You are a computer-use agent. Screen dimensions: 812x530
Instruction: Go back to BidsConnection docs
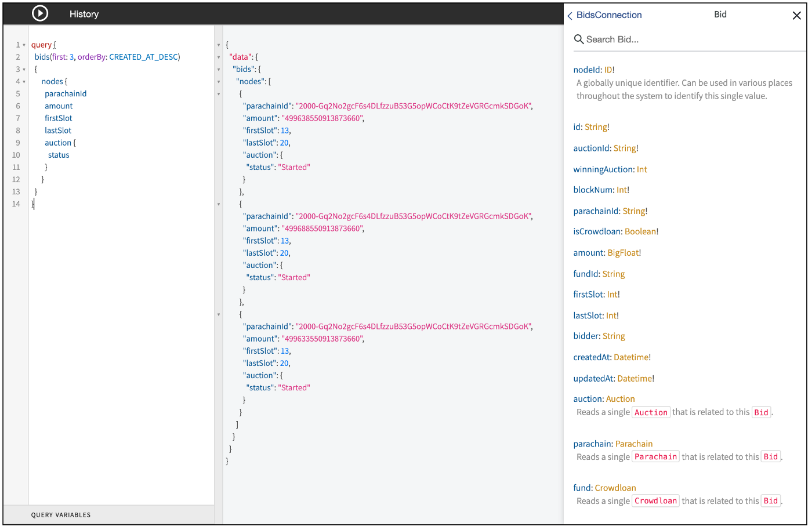(x=609, y=15)
